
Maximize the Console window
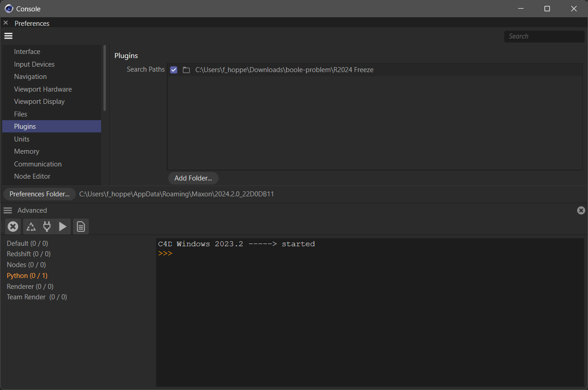(547, 9)
